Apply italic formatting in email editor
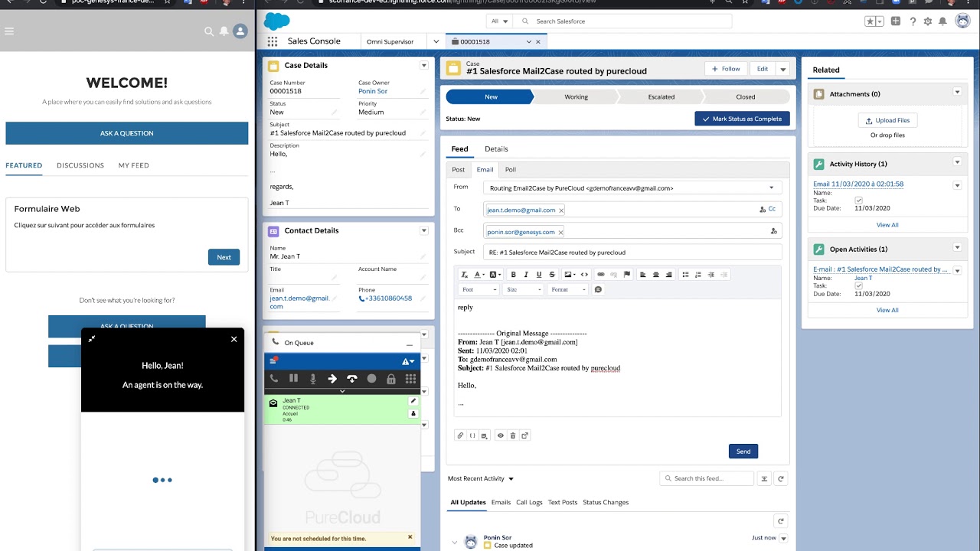The width and height of the screenshot is (980, 551). pos(526,275)
